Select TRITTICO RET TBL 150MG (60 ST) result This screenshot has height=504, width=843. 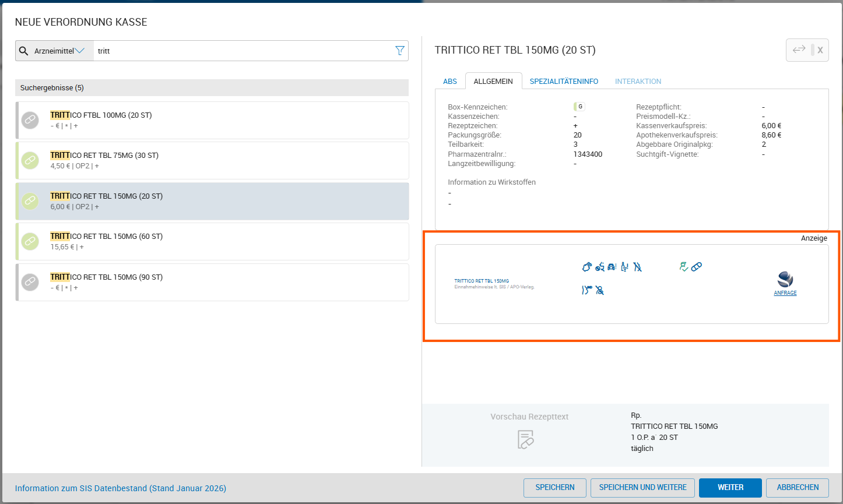[x=212, y=241]
